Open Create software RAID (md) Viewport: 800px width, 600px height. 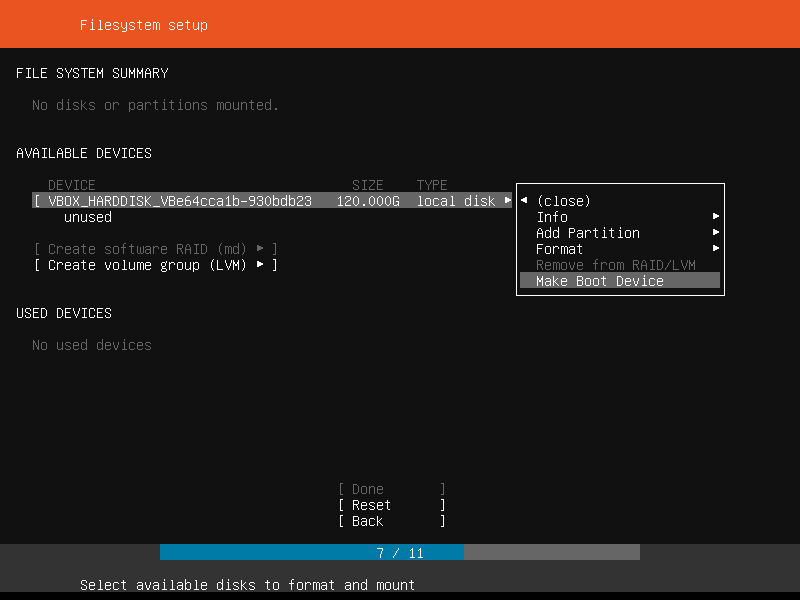point(156,249)
